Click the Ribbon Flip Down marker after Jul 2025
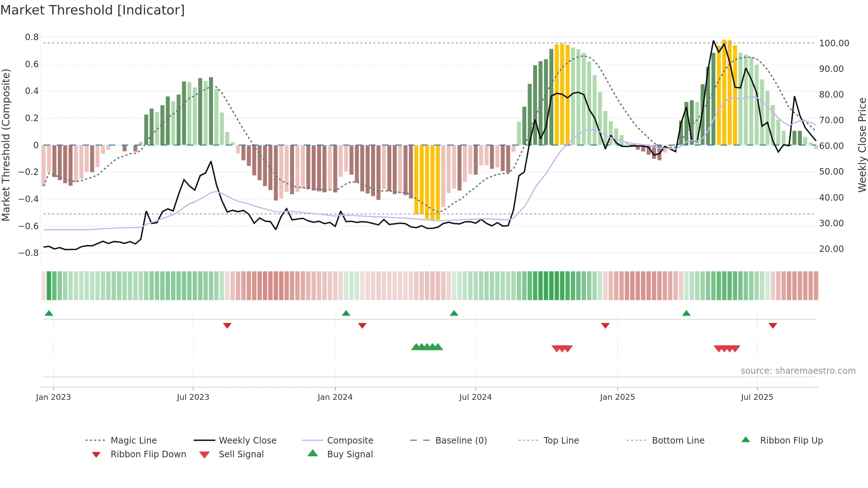The height and width of the screenshot is (488, 868). point(773,326)
